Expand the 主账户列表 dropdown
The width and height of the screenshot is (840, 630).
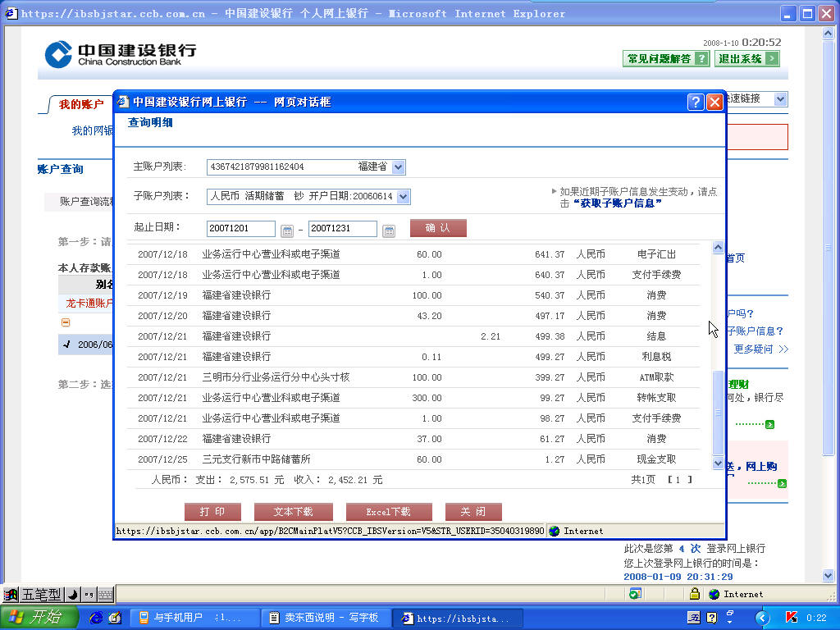(398, 167)
